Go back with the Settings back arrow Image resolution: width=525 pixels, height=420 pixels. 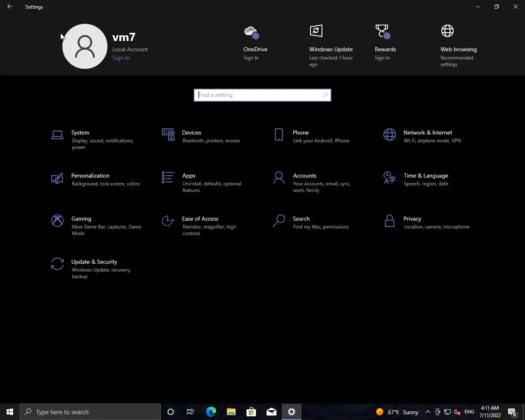pos(10,7)
